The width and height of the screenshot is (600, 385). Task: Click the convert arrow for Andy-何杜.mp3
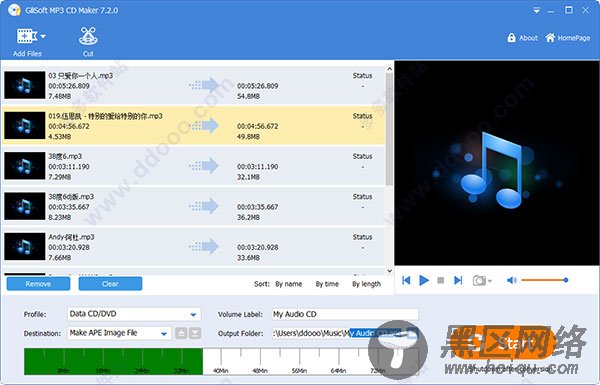204,247
